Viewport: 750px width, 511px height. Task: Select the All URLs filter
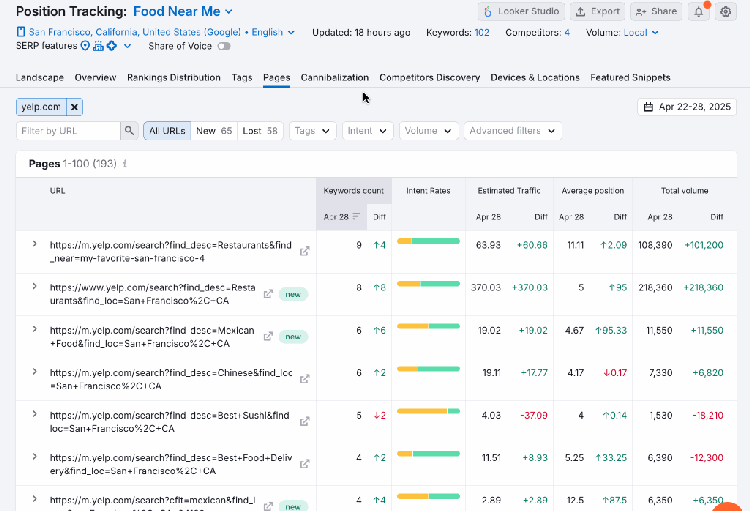(167, 131)
